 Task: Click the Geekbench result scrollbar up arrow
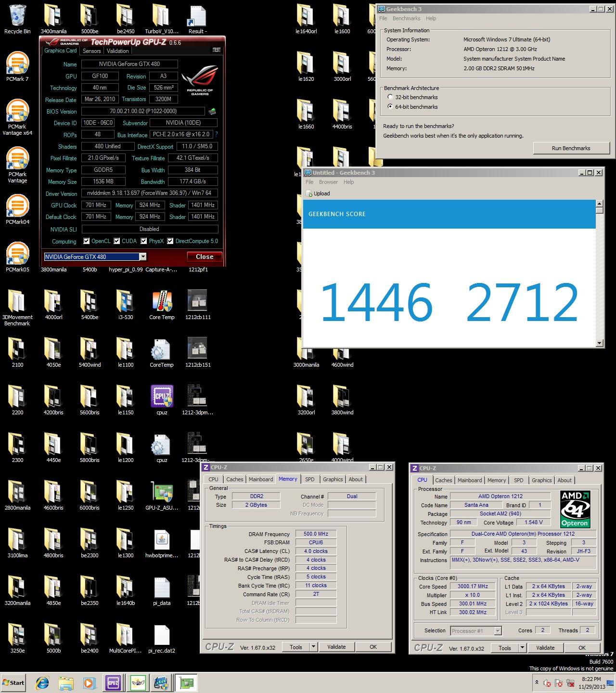pos(599,204)
